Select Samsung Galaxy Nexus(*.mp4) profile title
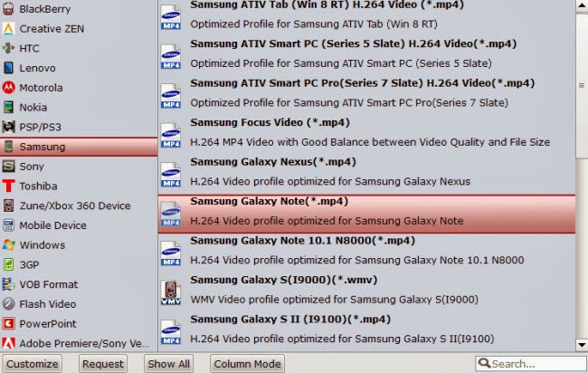The height and width of the screenshot is (373, 588). (x=273, y=162)
